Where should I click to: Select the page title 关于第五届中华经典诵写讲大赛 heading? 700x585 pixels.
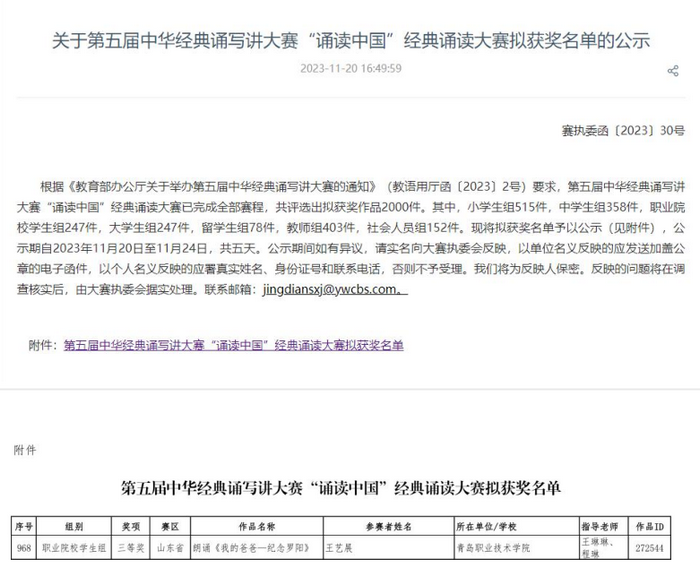click(351, 41)
